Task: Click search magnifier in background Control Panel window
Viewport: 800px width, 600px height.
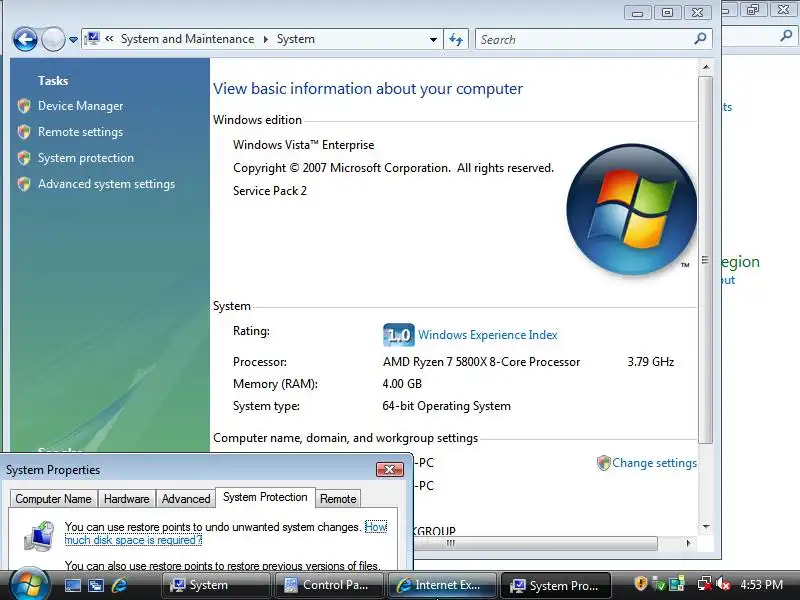Action: click(786, 35)
